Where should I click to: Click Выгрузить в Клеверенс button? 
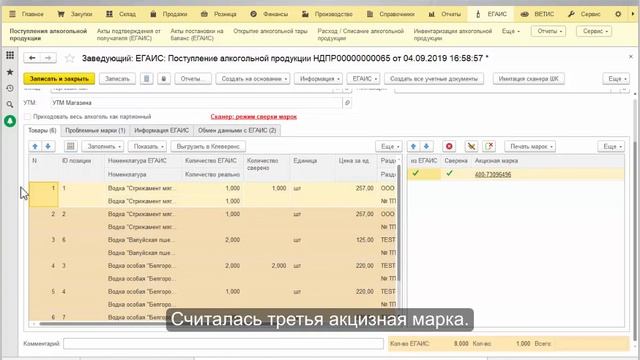coord(208,146)
